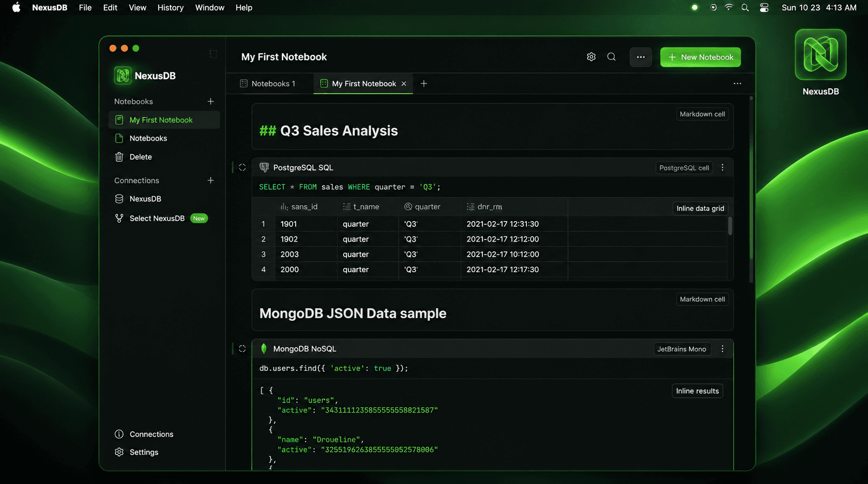868x484 pixels.
Task: Switch to the Notebooks 1 tab
Action: point(268,84)
